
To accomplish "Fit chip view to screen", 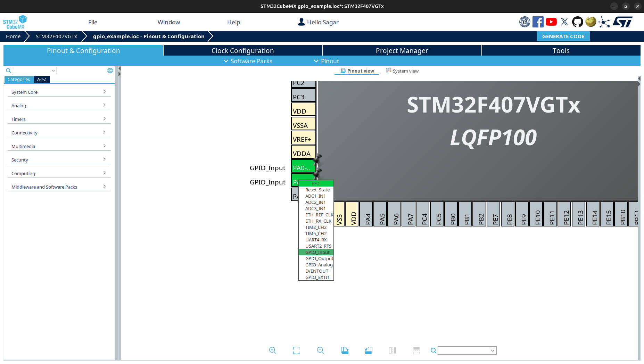I will [x=297, y=350].
